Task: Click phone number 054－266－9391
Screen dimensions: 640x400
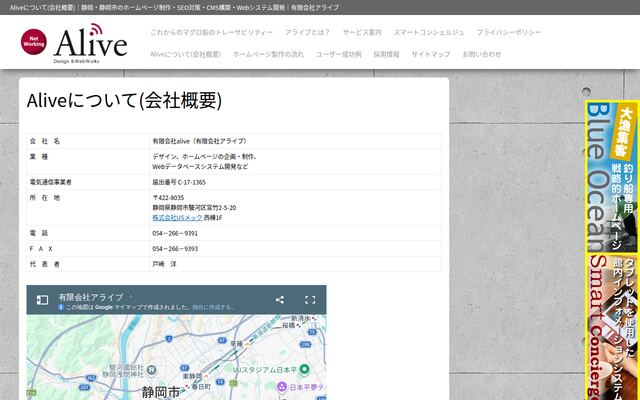Action: [175, 233]
